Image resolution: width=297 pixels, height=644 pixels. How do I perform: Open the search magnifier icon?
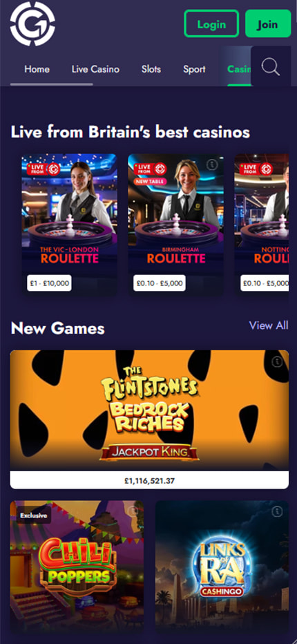click(270, 66)
